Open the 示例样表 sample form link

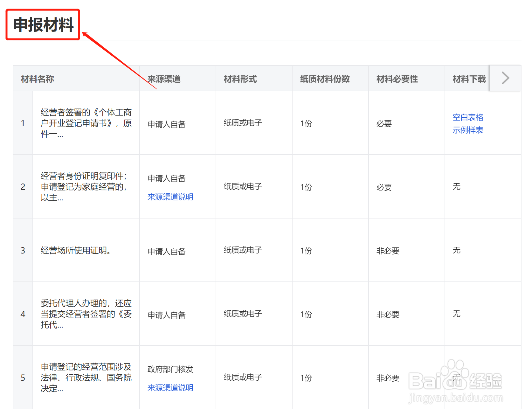point(467,130)
